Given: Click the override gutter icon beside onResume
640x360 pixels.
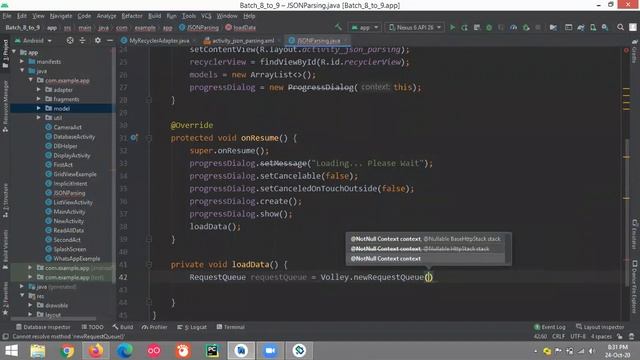Looking at the screenshot, I should [134, 138].
